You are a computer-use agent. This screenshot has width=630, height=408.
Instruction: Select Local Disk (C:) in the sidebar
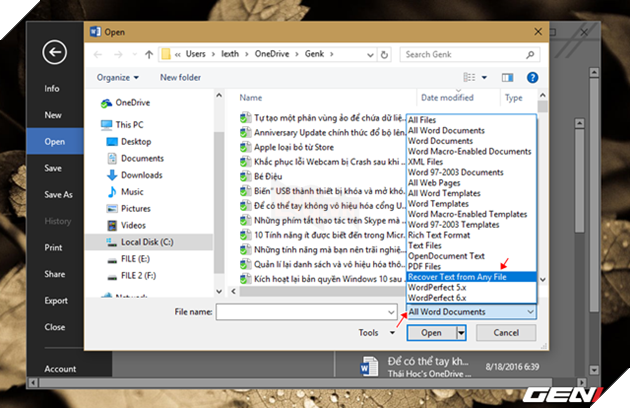tap(149, 242)
